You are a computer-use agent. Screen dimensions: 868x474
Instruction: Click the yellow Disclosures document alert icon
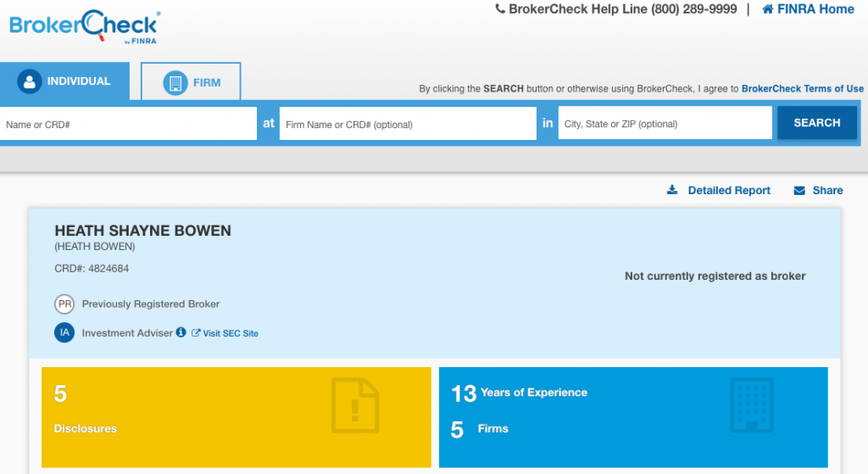[355, 405]
